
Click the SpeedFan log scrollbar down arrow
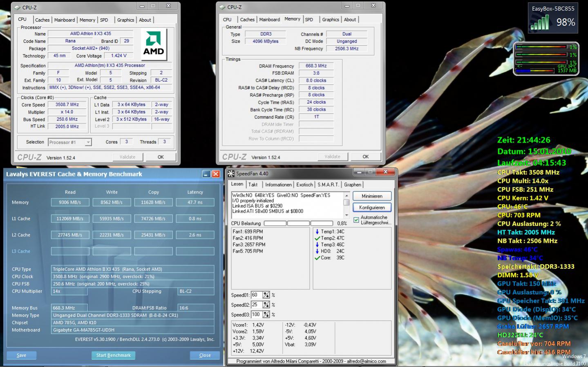click(x=347, y=215)
